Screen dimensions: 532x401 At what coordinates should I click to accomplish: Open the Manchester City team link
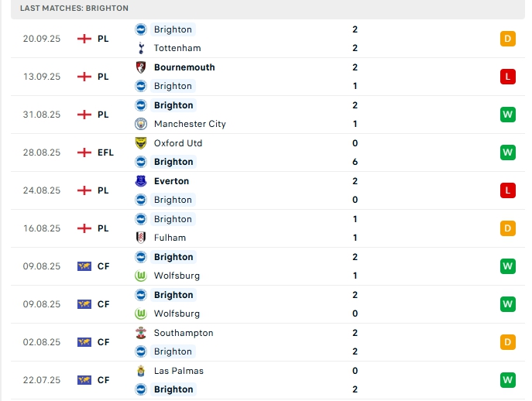click(x=190, y=124)
